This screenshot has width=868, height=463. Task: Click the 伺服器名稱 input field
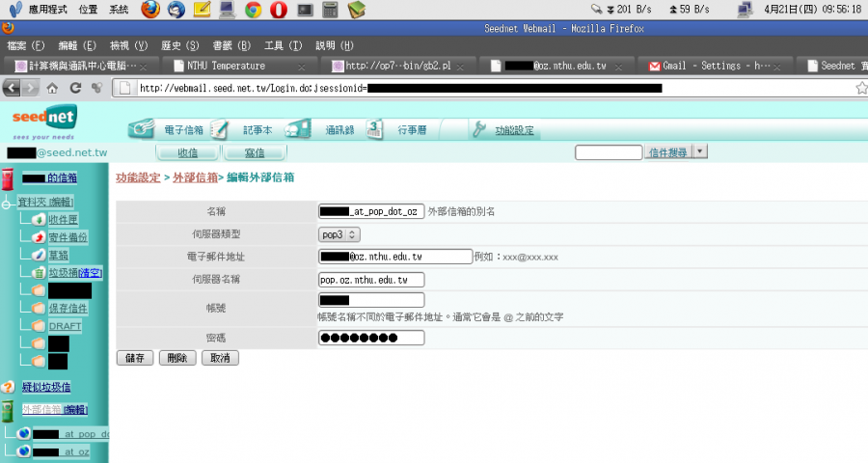[x=370, y=280]
